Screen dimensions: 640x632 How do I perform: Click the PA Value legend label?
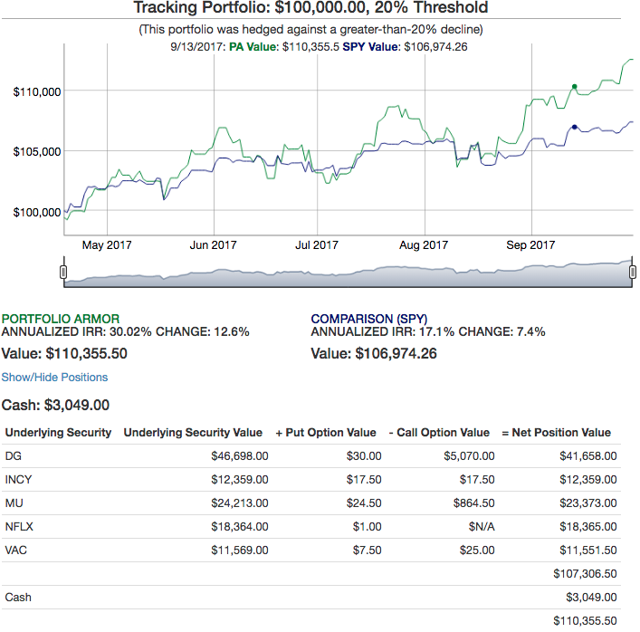(252, 47)
